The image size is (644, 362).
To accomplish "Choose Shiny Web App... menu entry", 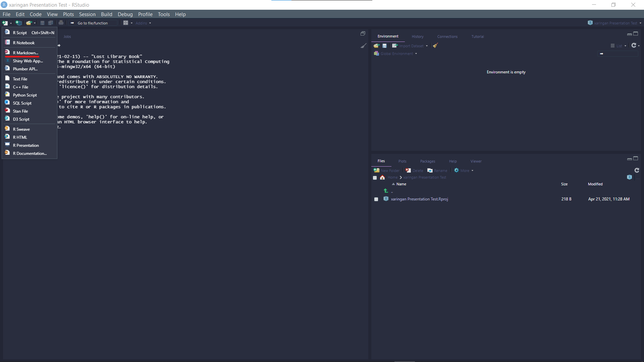I will point(30,61).
